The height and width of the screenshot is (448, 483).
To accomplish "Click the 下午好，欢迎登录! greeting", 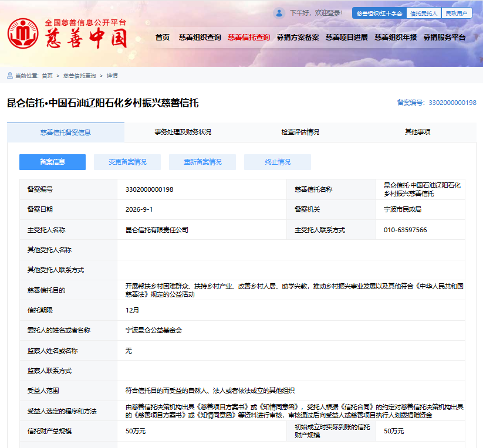I will [316, 13].
